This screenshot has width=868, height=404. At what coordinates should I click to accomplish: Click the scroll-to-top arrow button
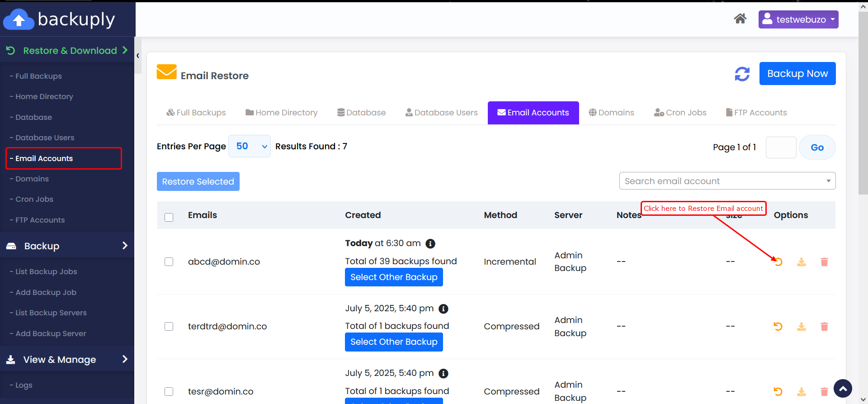[x=843, y=388]
